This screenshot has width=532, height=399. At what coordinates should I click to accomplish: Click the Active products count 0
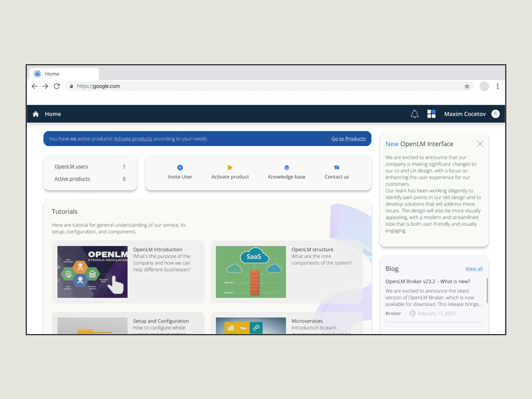pyautogui.click(x=124, y=179)
